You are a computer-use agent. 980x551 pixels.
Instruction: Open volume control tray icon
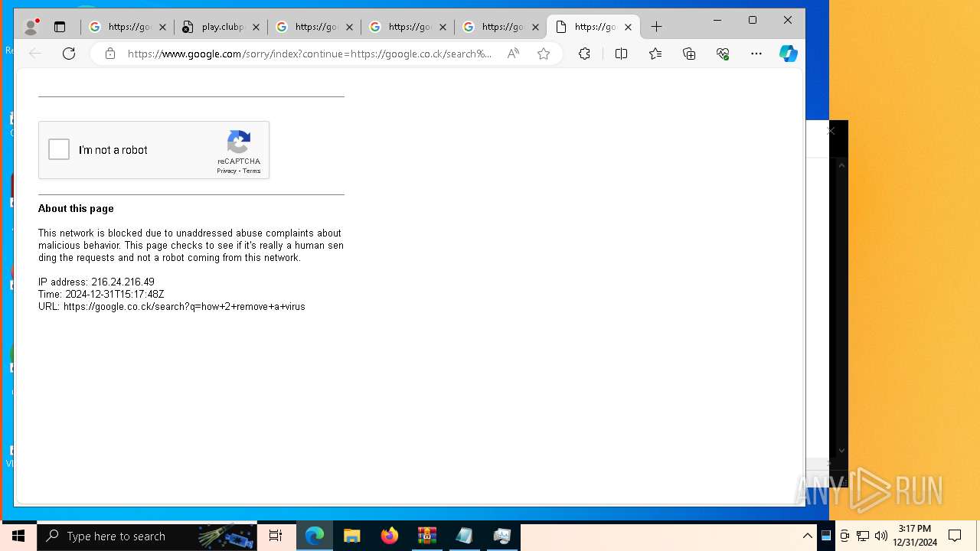[x=880, y=536]
